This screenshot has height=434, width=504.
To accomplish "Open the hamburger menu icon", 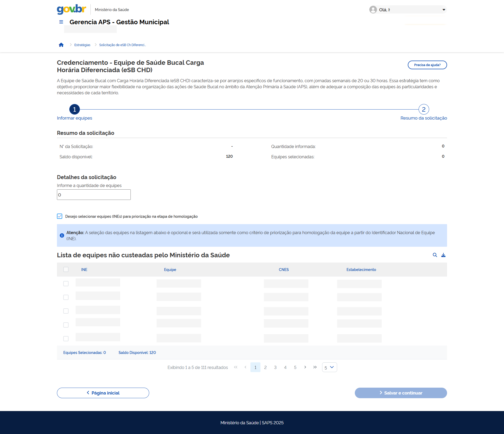I will (x=61, y=22).
